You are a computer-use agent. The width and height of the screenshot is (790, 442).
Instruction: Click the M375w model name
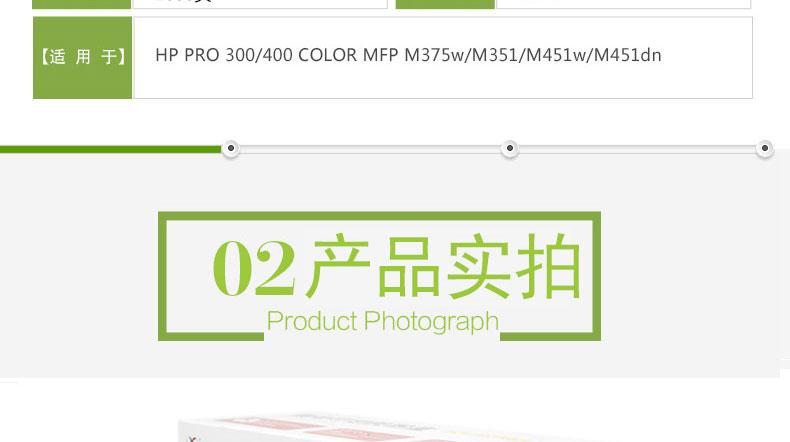[435, 55]
